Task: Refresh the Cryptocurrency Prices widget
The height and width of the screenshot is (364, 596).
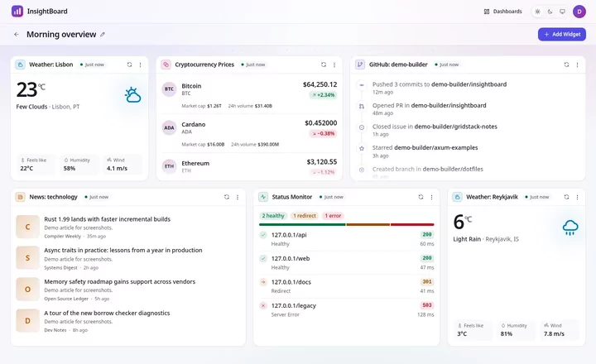Action: pyautogui.click(x=324, y=65)
